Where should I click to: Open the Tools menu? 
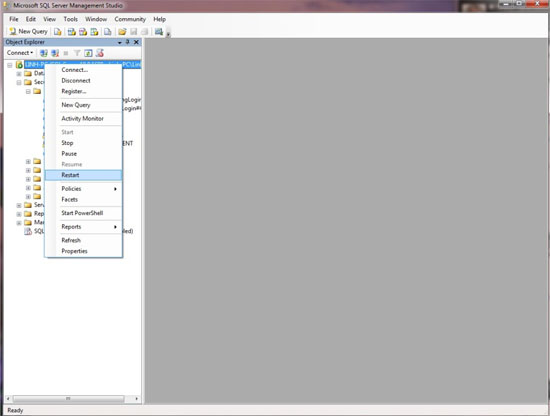coord(71,19)
